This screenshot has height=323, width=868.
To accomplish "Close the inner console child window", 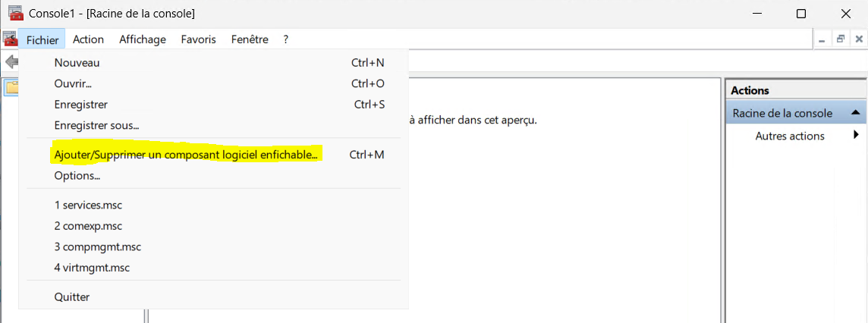I will coord(859,39).
